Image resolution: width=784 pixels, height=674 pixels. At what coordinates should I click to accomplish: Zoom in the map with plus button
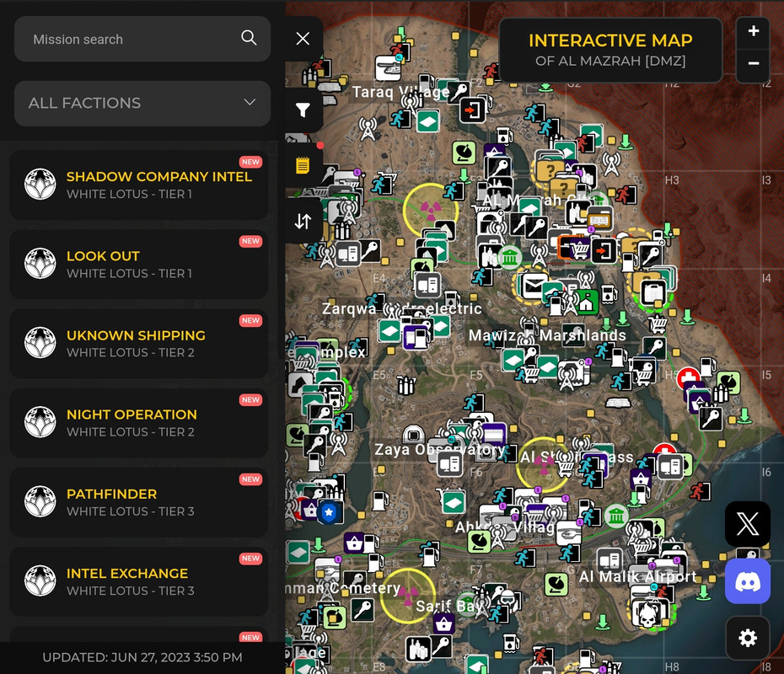[753, 31]
